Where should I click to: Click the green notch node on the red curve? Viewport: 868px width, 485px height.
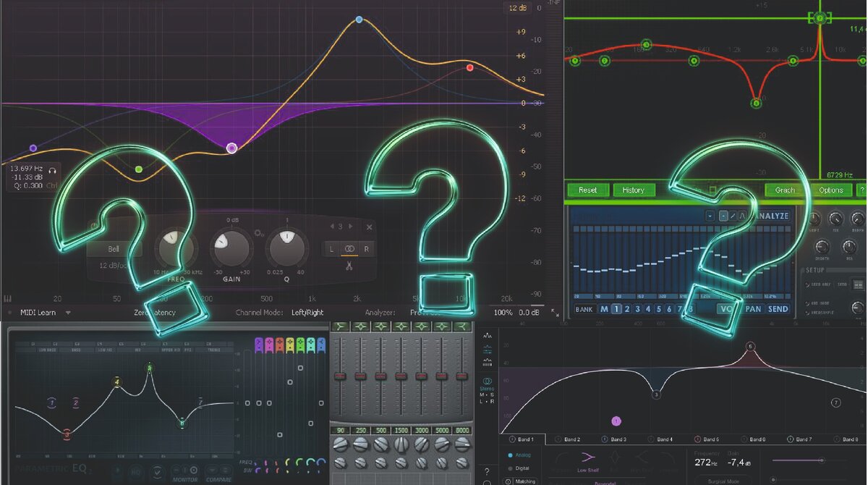756,103
